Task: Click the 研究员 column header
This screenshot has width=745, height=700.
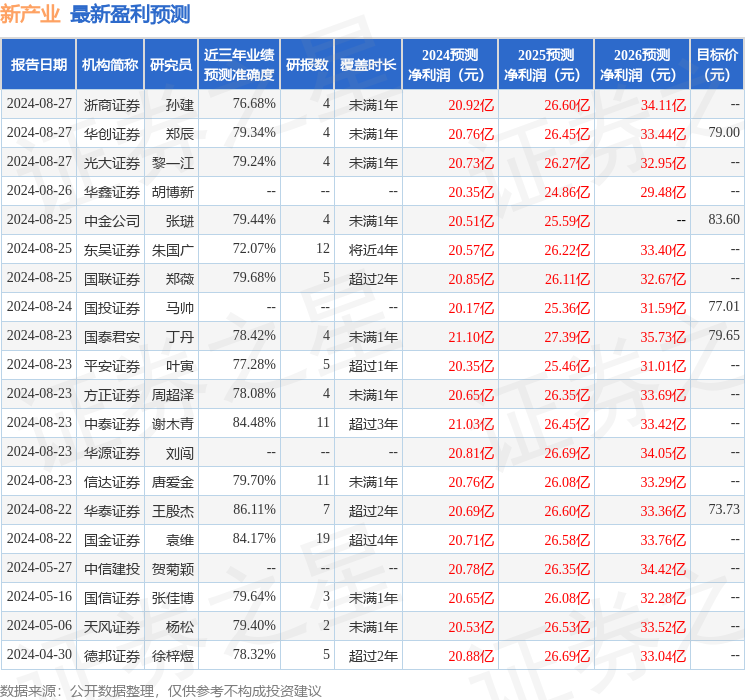Action: [171, 64]
